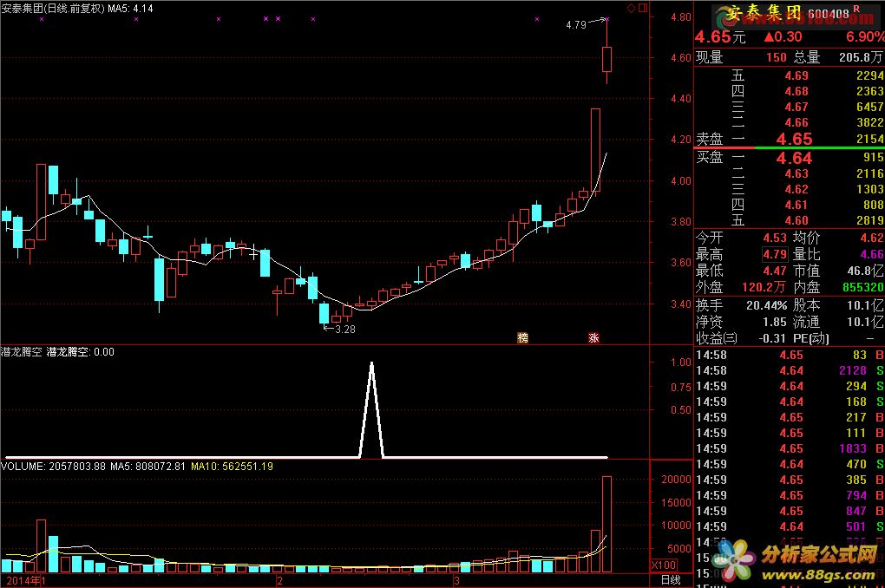Click ask level three price 4.67

[x=796, y=108]
